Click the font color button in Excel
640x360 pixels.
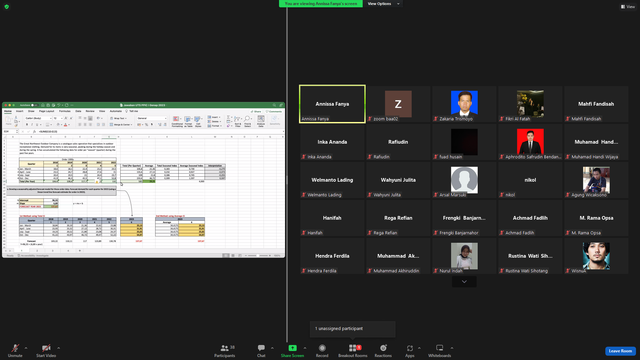pyautogui.click(x=65, y=124)
